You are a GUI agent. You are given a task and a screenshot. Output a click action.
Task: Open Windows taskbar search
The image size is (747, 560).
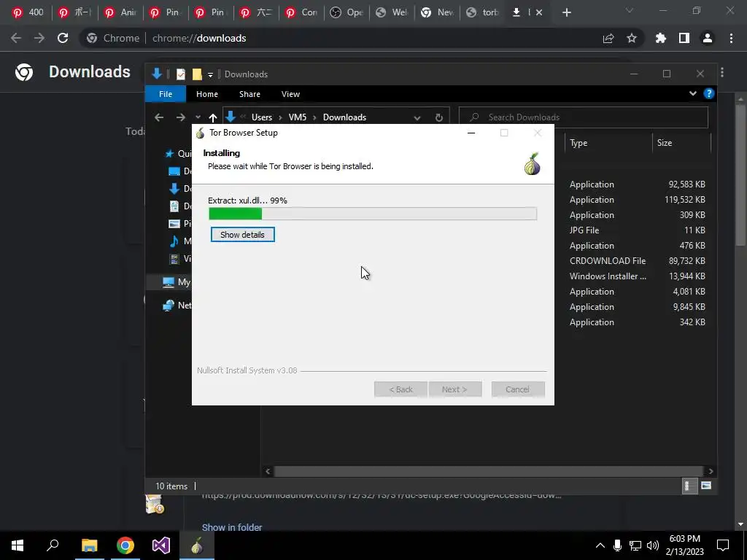(x=53, y=545)
